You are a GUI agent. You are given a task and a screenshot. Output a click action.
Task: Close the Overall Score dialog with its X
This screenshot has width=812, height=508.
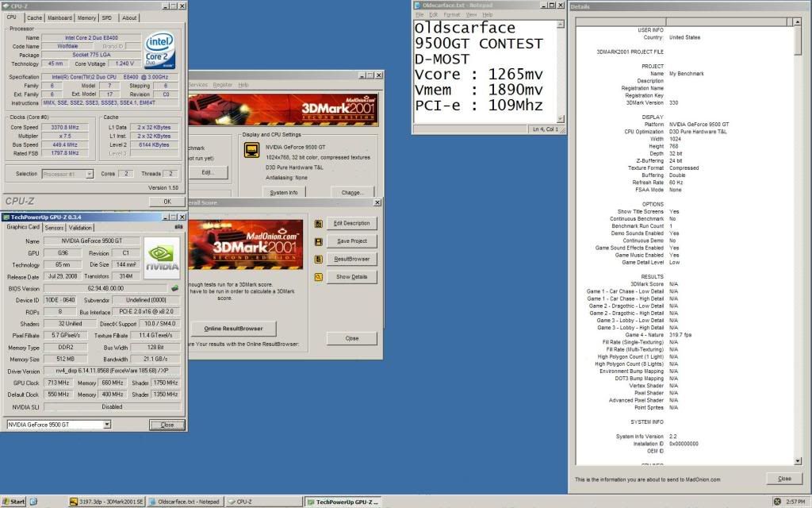tap(377, 202)
